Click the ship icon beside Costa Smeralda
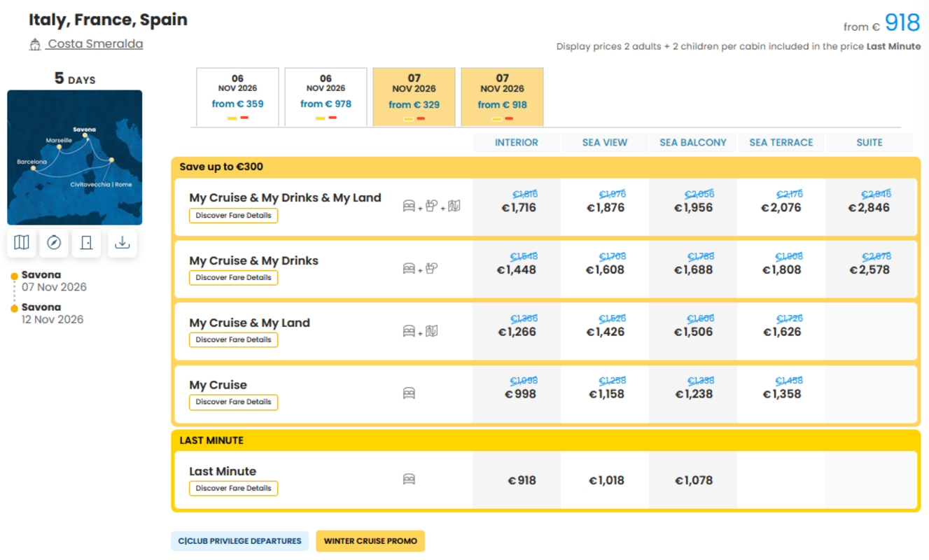 (x=35, y=45)
